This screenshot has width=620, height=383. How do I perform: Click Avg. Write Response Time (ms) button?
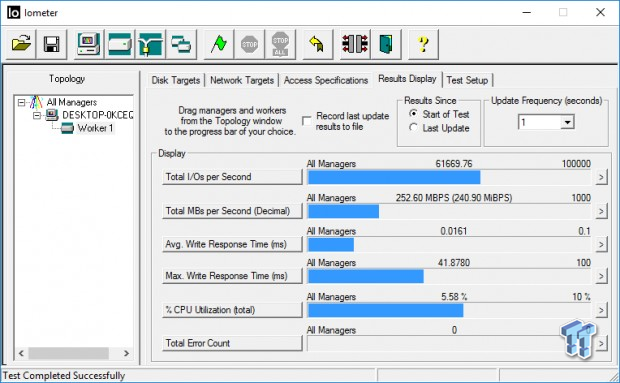pyautogui.click(x=232, y=244)
